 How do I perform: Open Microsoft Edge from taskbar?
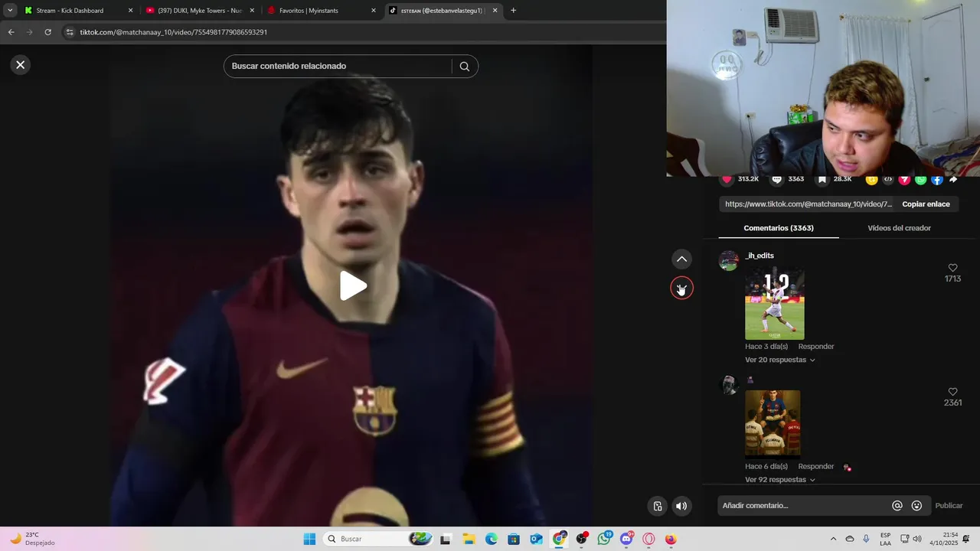pyautogui.click(x=492, y=539)
